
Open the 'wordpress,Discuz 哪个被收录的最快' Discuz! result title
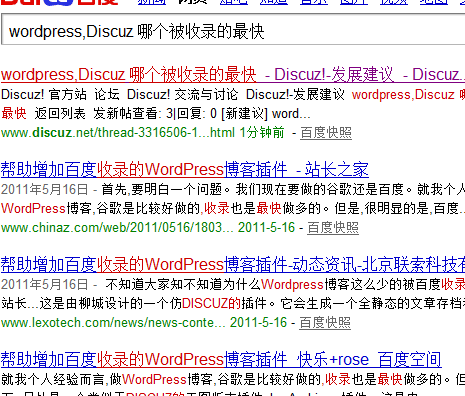point(233,74)
